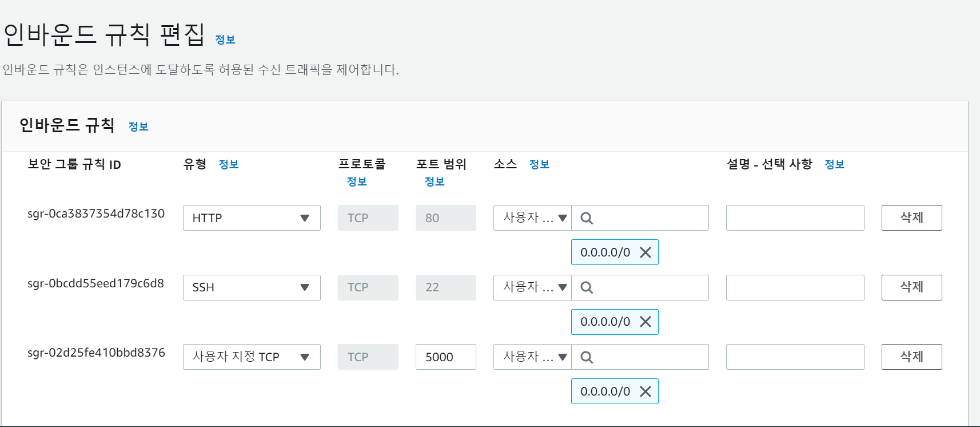Click the 보안 그룹 규칙 ID column header
The width and height of the screenshot is (980, 427).
(74, 164)
